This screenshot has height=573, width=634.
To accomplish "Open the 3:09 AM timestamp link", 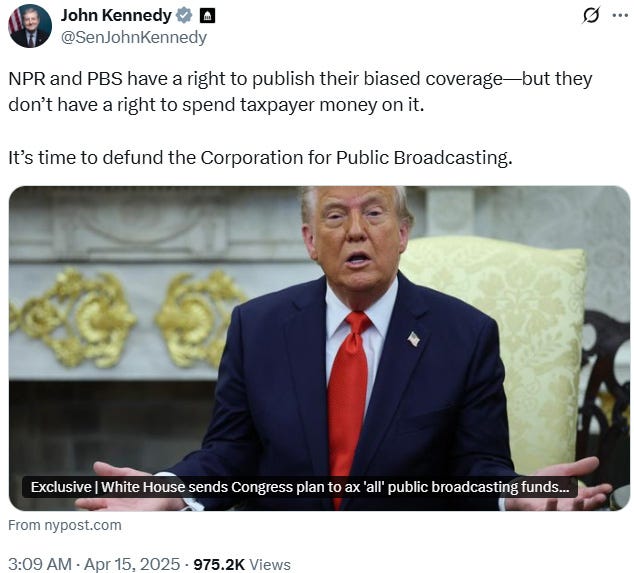I will tap(40, 564).
